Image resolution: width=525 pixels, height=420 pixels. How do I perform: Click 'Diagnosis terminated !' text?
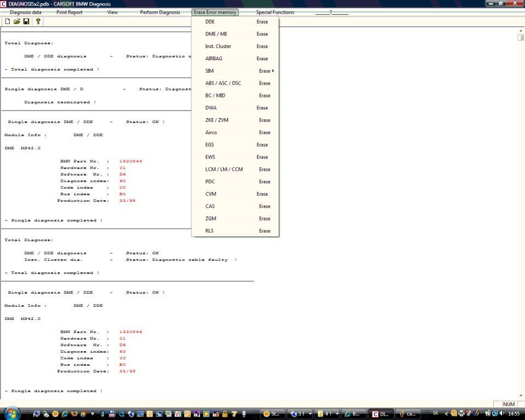click(60, 102)
